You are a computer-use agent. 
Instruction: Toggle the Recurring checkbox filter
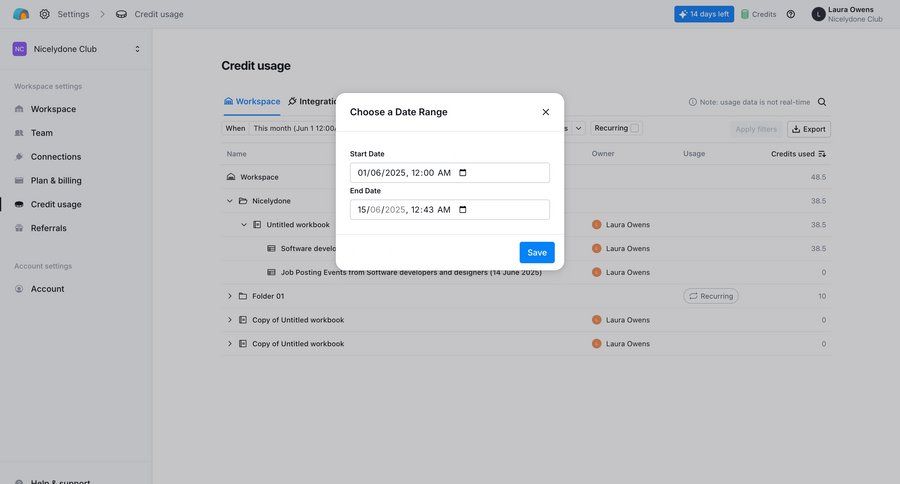634,128
